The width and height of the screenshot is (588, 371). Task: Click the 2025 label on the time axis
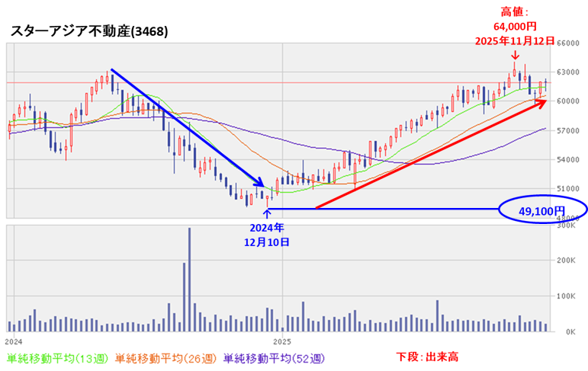click(282, 342)
